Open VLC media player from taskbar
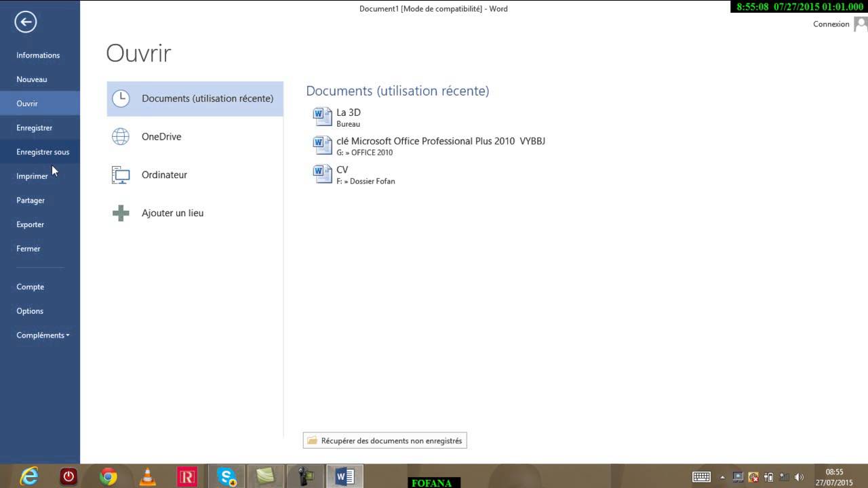Viewport: 868px width, 488px height. click(147, 476)
